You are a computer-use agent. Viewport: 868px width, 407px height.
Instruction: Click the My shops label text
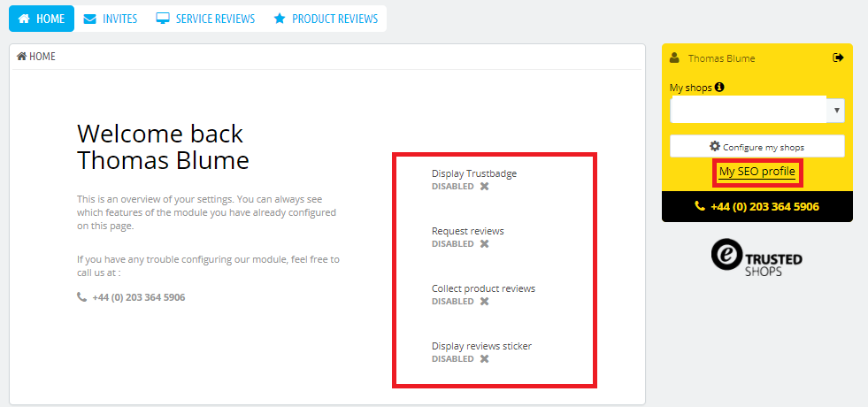pyautogui.click(x=691, y=88)
